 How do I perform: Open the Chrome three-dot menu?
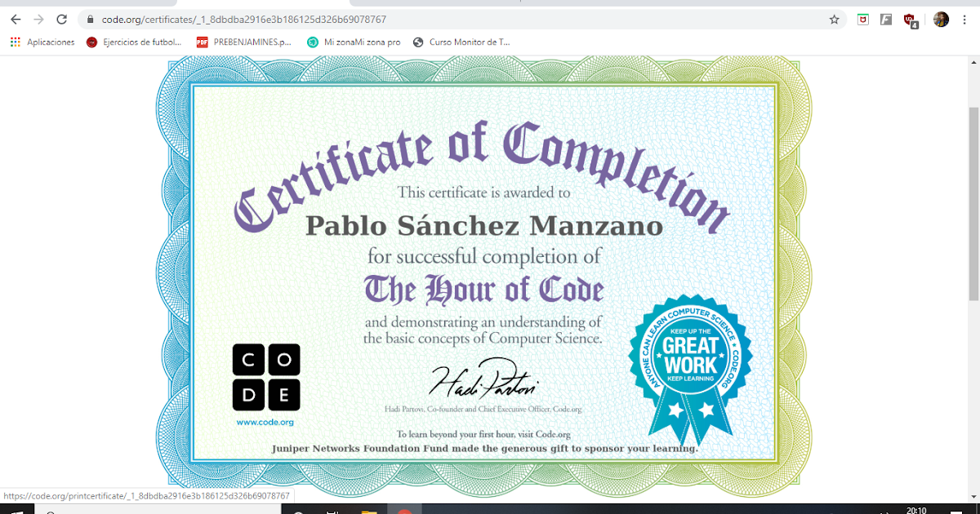(964, 18)
